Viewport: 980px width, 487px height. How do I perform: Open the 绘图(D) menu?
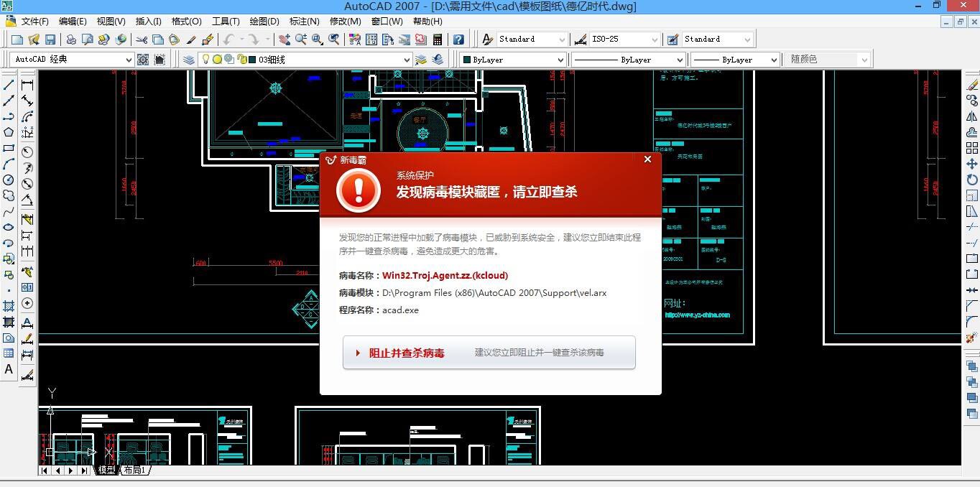pyautogui.click(x=263, y=22)
